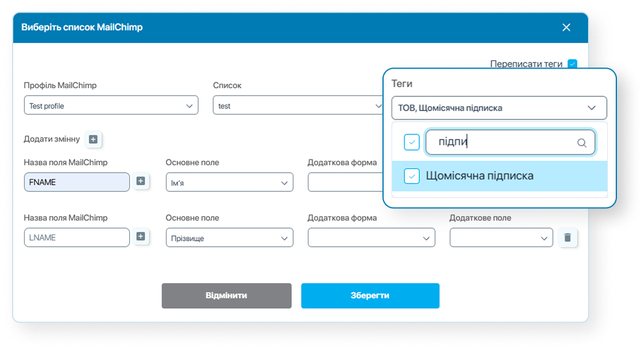This screenshot has width=644, height=351.
Task: Click the magnifier icon in tag search
Action: pyautogui.click(x=581, y=143)
